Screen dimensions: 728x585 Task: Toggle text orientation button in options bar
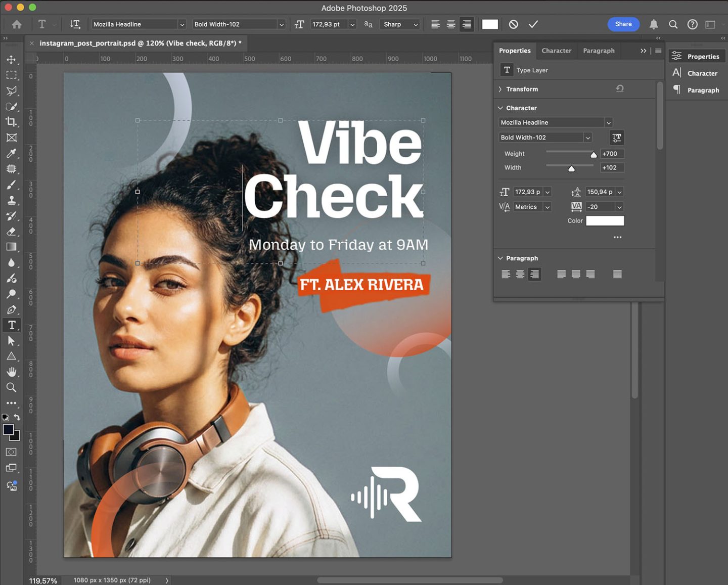(75, 24)
